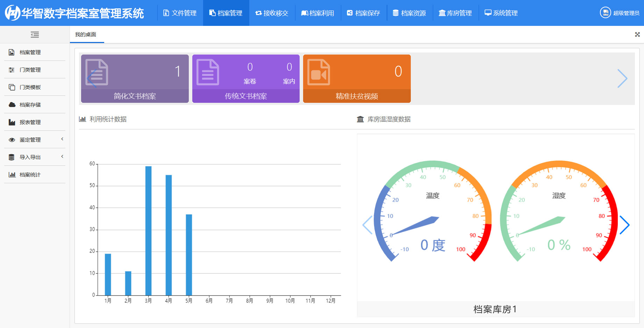
Task: Click the video file icon on 精准扶贫视频 card
Action: [x=319, y=72]
